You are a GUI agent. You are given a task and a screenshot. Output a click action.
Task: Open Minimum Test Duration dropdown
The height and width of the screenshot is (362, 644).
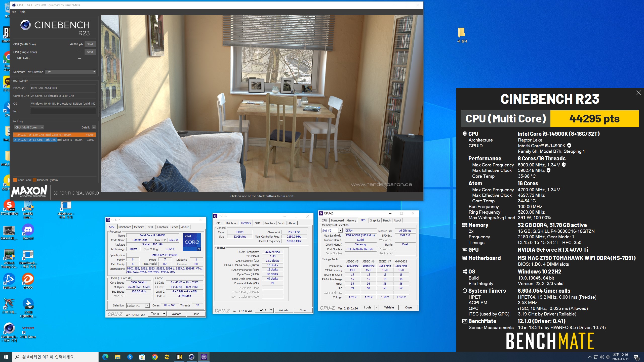[70, 72]
